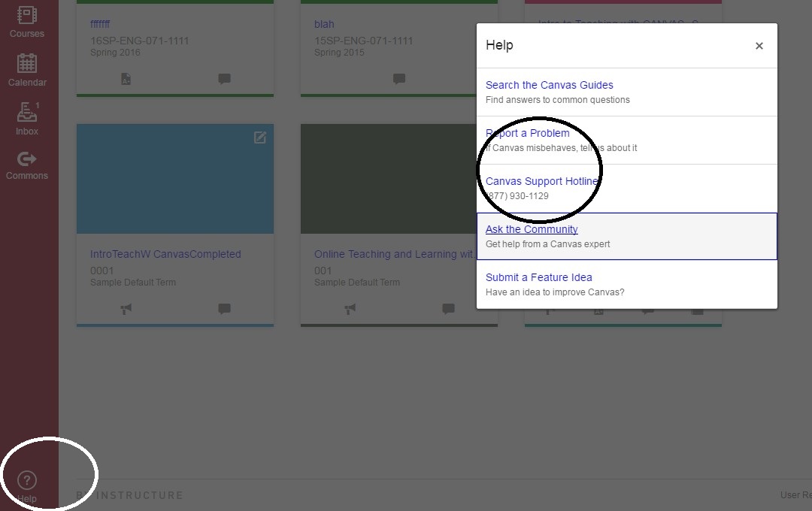The height and width of the screenshot is (511, 812).
Task: Open the Inbox sidebar icon
Action: pyautogui.click(x=27, y=119)
